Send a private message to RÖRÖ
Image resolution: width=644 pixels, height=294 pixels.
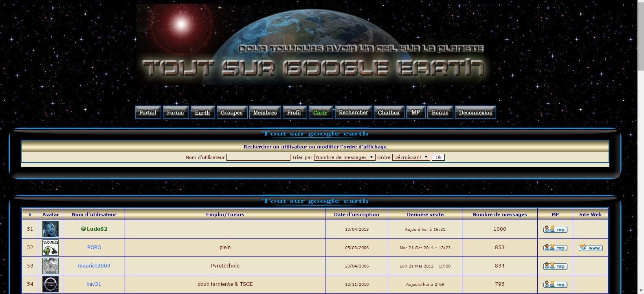pyautogui.click(x=555, y=248)
